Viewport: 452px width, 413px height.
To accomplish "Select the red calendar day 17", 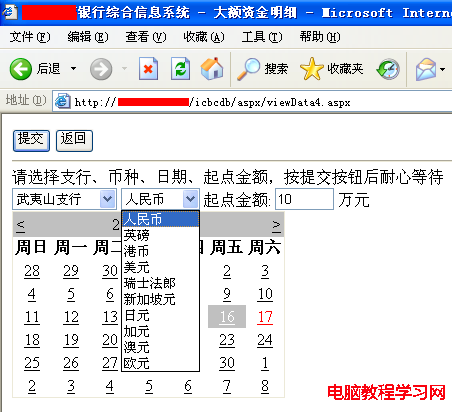I will [265, 317].
